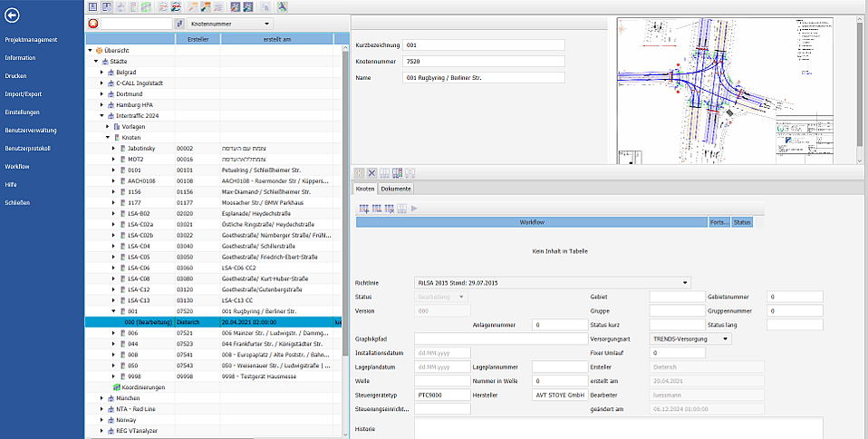The image size is (868, 439).
Task: Click the add-row icon in the workflow toolbar
Action: click(364, 209)
